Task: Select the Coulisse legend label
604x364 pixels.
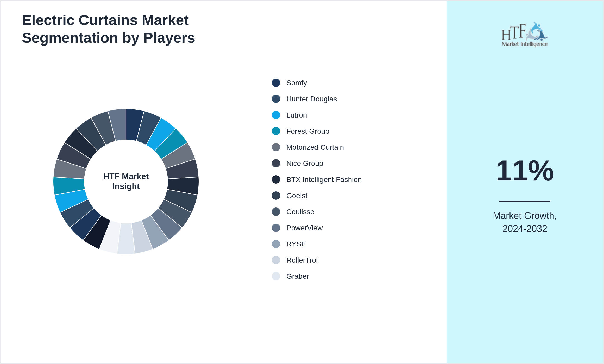Action: [300, 212]
